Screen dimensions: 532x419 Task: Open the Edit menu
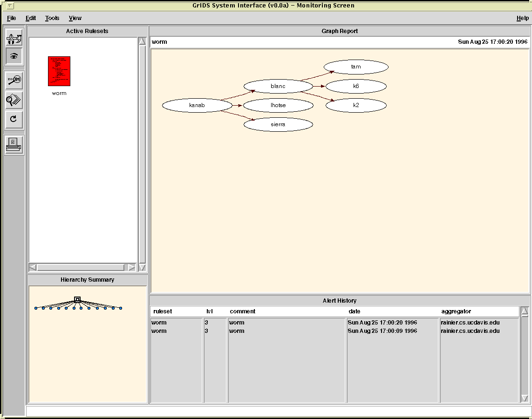tap(31, 18)
